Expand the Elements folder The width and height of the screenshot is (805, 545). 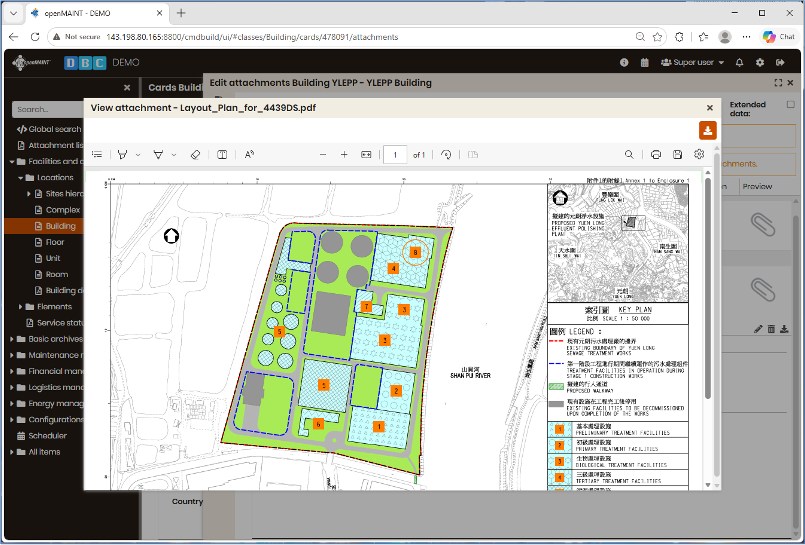21,307
